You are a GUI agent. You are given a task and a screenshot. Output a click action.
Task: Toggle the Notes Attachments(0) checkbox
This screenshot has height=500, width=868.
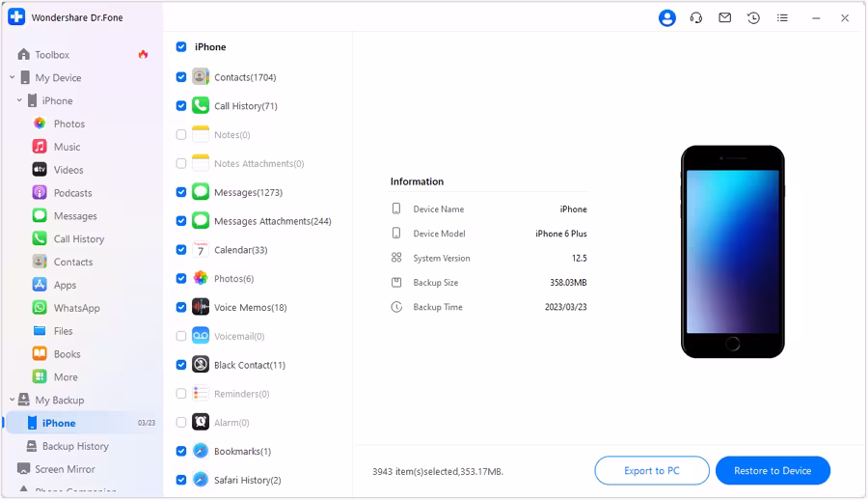point(181,163)
